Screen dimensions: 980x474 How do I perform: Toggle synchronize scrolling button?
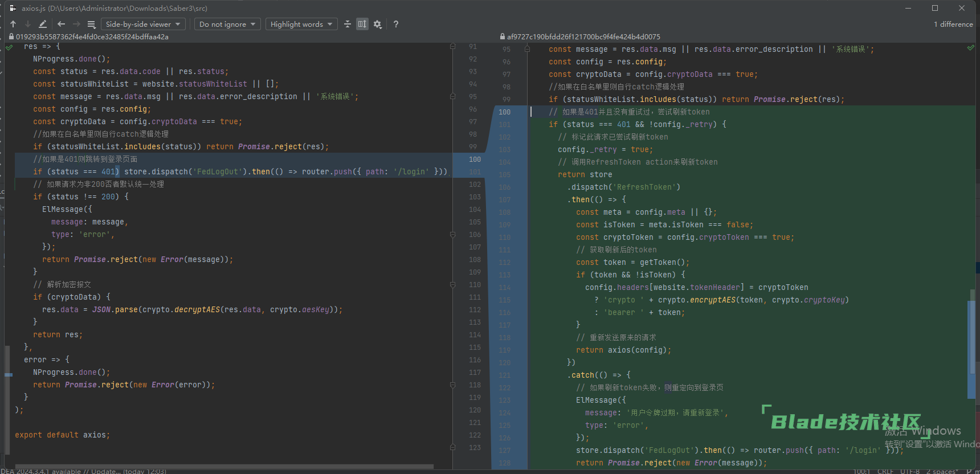362,24
